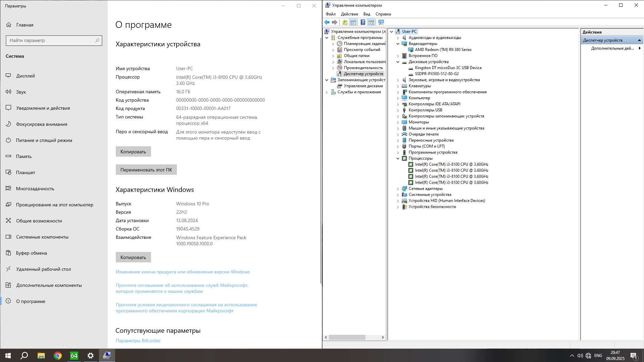Show hidden tray icons chevron

(x=572, y=356)
